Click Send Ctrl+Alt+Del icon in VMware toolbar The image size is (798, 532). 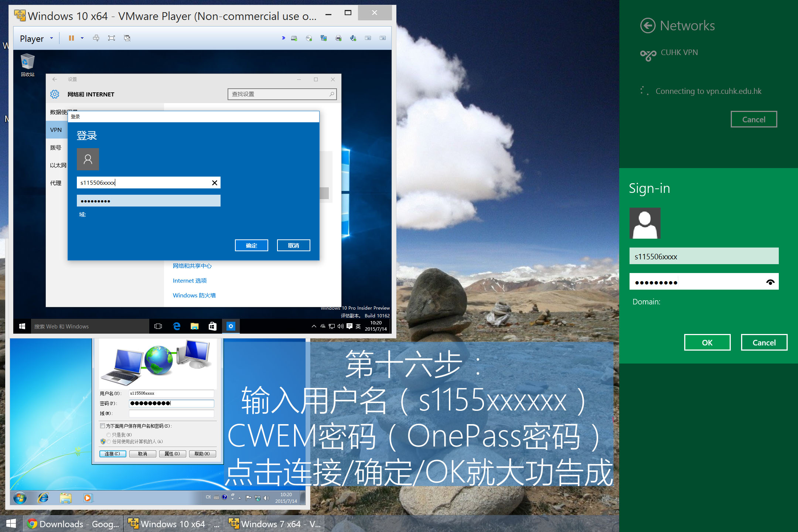pyautogui.click(x=96, y=38)
